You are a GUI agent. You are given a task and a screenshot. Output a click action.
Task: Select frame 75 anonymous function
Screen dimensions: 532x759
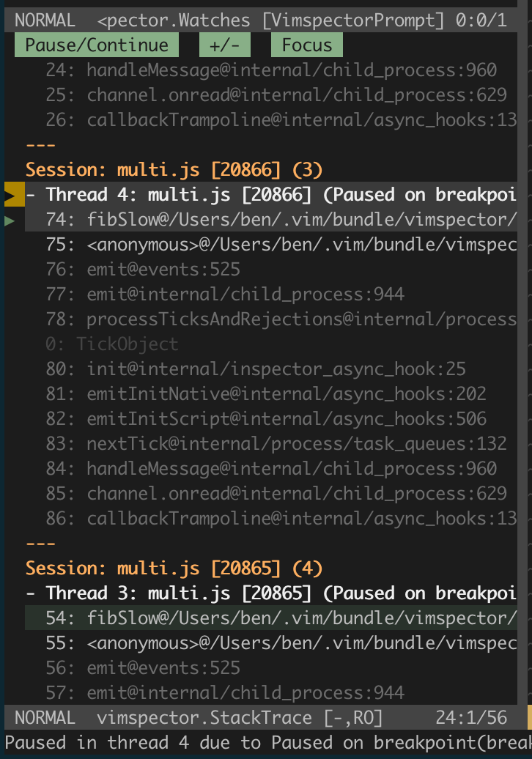[x=271, y=245]
